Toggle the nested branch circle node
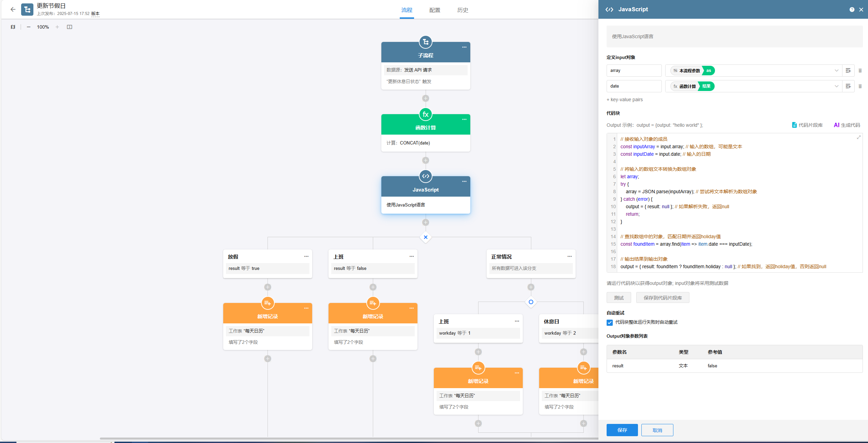868x443 pixels. point(531,302)
